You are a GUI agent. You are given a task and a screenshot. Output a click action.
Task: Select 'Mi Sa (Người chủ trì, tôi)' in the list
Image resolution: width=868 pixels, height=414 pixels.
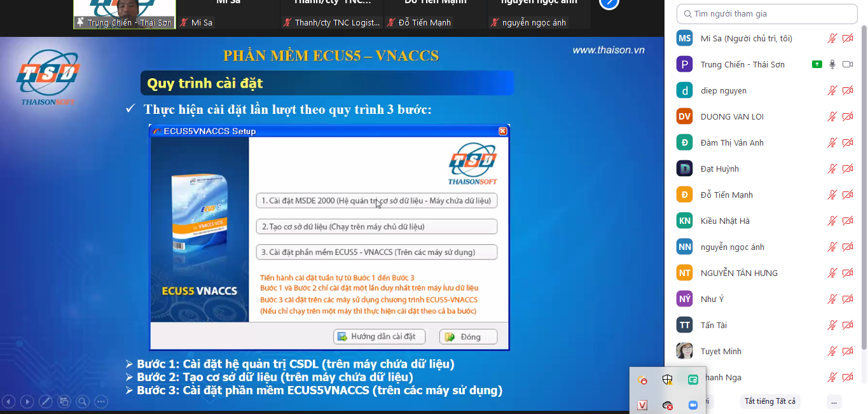tap(747, 39)
